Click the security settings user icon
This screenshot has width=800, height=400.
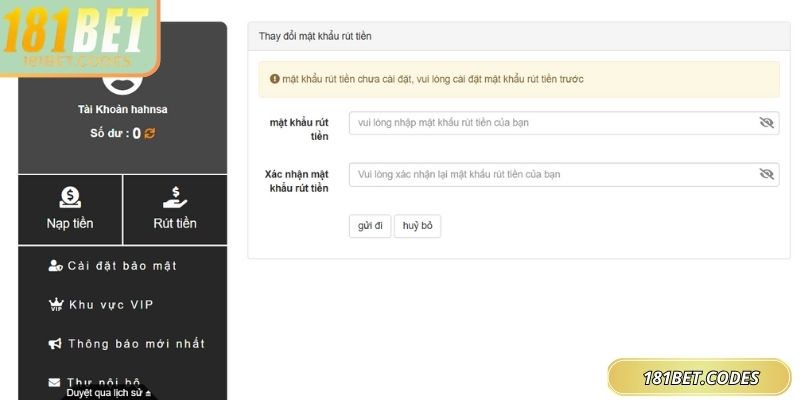click(55, 266)
